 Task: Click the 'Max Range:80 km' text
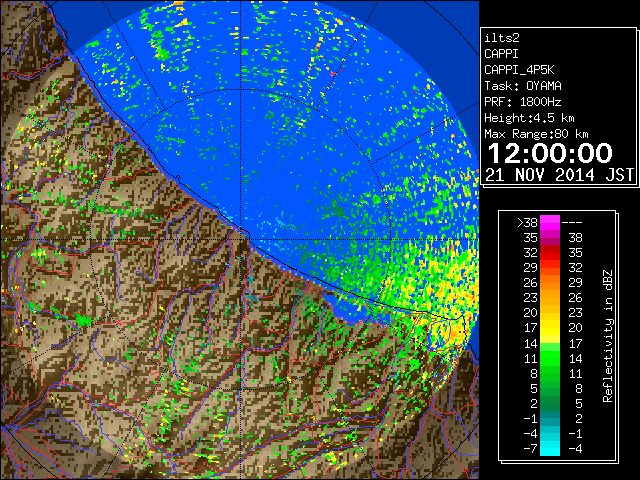click(536, 134)
